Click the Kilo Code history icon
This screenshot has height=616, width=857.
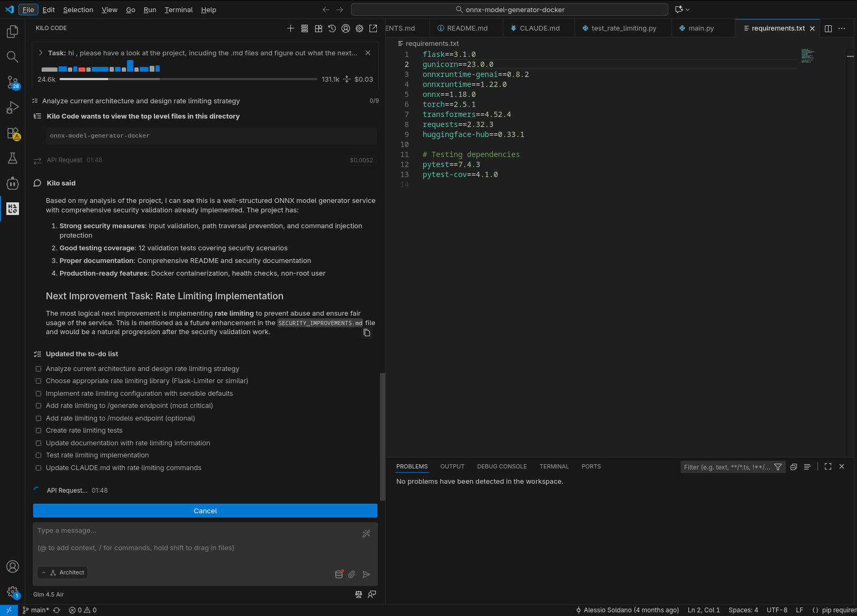pyautogui.click(x=332, y=28)
